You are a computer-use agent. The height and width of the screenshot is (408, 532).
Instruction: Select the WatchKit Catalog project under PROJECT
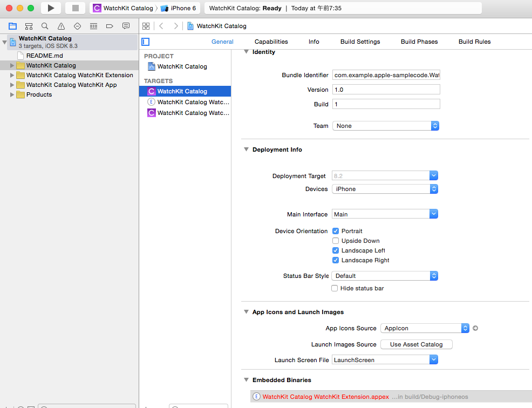point(178,66)
